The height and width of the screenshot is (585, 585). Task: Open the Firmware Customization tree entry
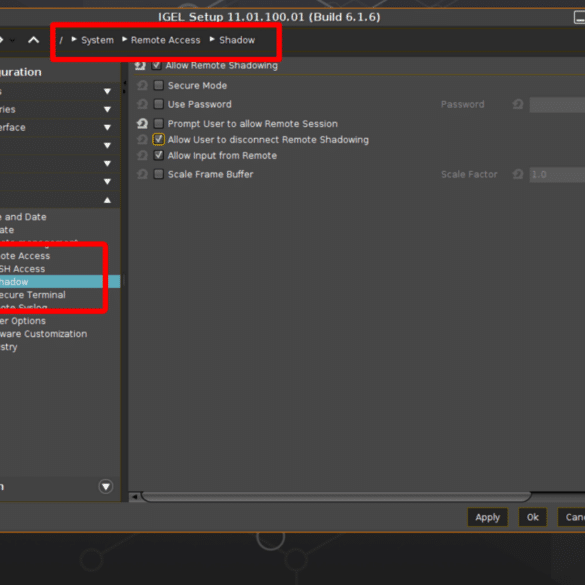tap(43, 334)
